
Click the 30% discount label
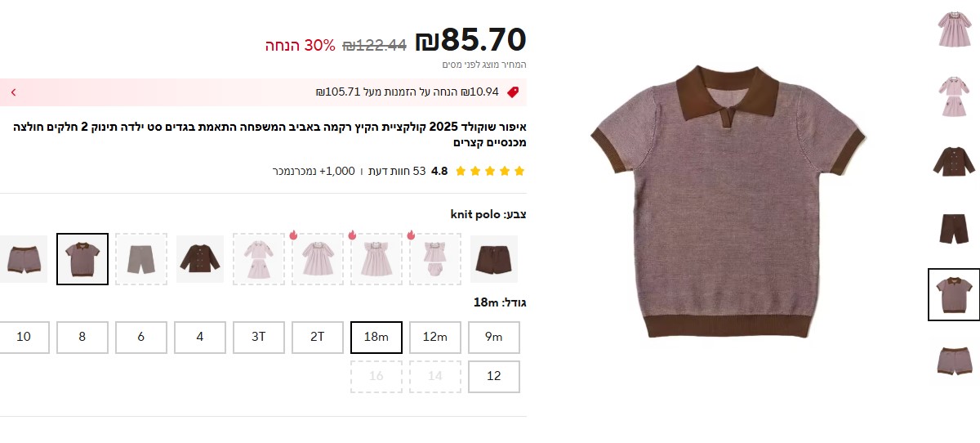click(300, 45)
